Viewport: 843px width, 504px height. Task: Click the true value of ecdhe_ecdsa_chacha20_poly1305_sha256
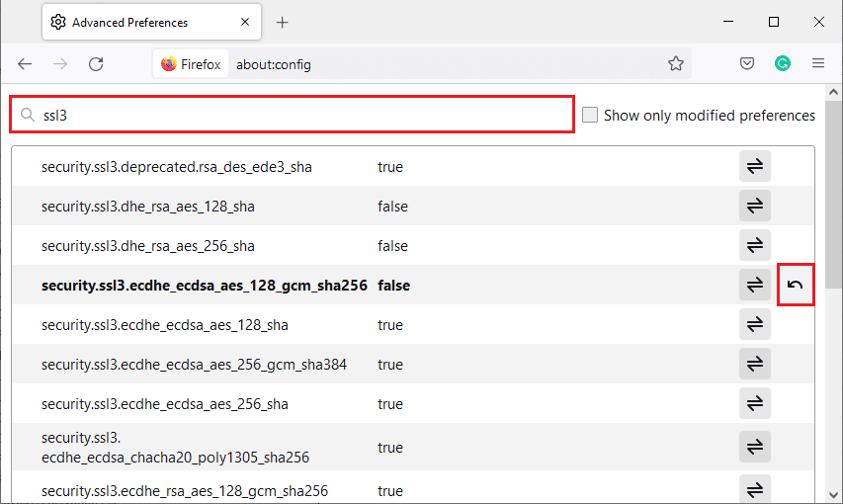coord(390,448)
